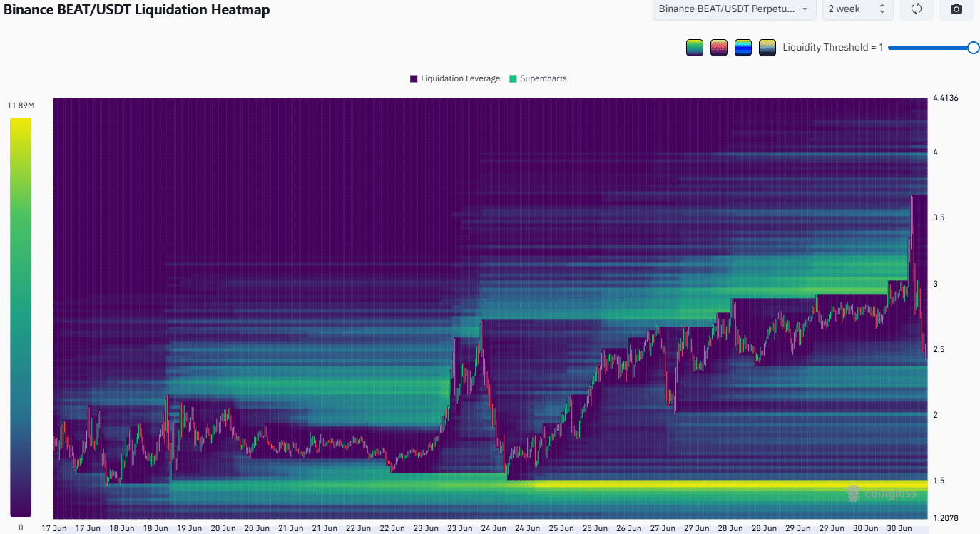Click the Binance BEAT/USDT Liquidation Heatmap title
Image resolution: width=980 pixels, height=534 pixels.
point(137,10)
